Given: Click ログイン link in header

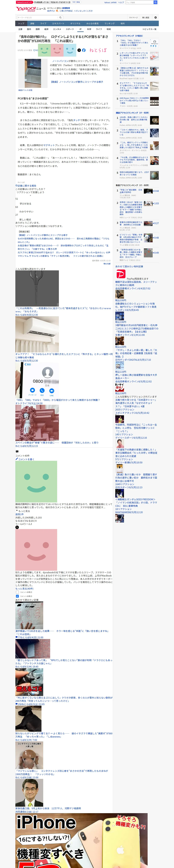Looking at the screenshot, I should (x=51, y=11).
